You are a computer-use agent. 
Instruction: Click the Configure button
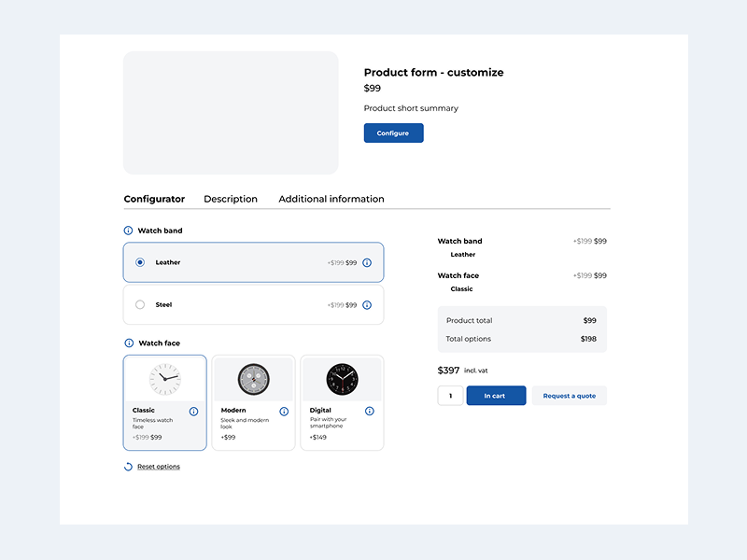(x=393, y=133)
